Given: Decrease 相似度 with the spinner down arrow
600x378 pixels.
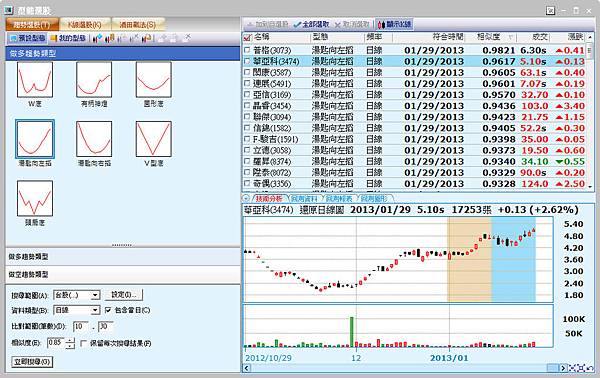Looking at the screenshot, I should coord(70,346).
